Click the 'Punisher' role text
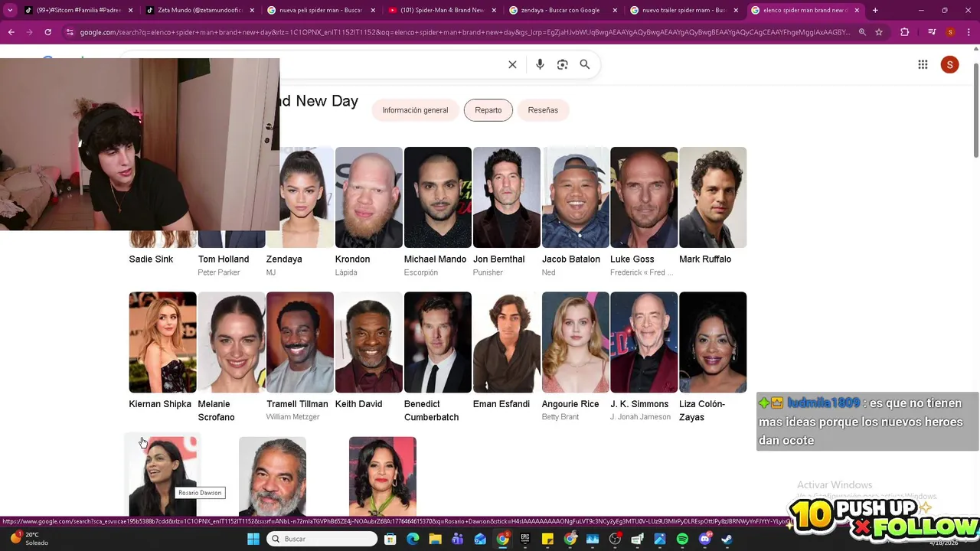This screenshot has width=980, height=551. pos(488,272)
